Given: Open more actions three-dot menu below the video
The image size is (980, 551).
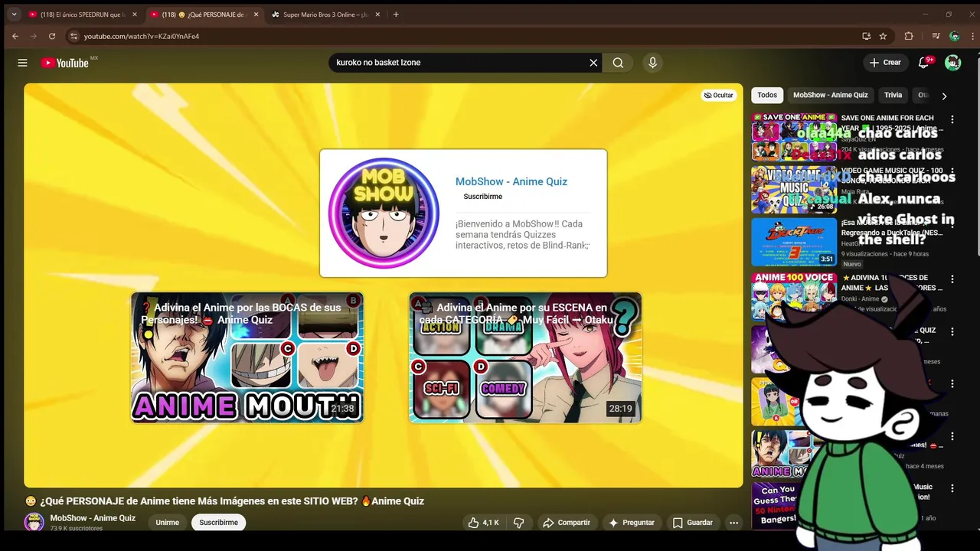Looking at the screenshot, I should pyautogui.click(x=733, y=523).
